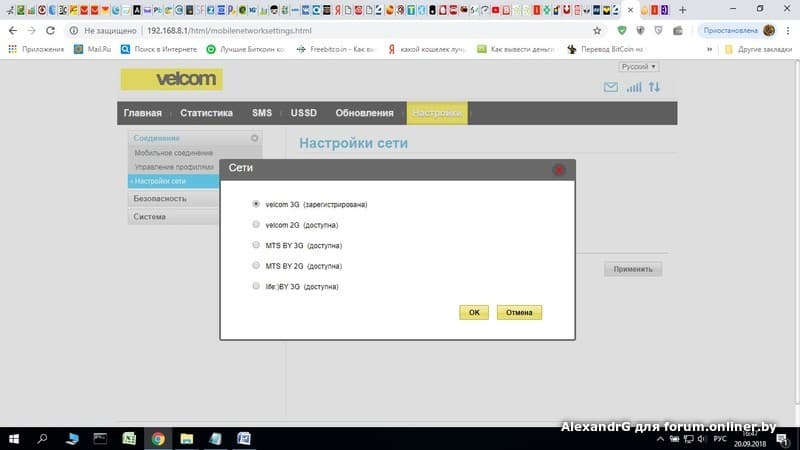
Task: Open the Freebitco.in bookmark
Action: click(x=336, y=49)
